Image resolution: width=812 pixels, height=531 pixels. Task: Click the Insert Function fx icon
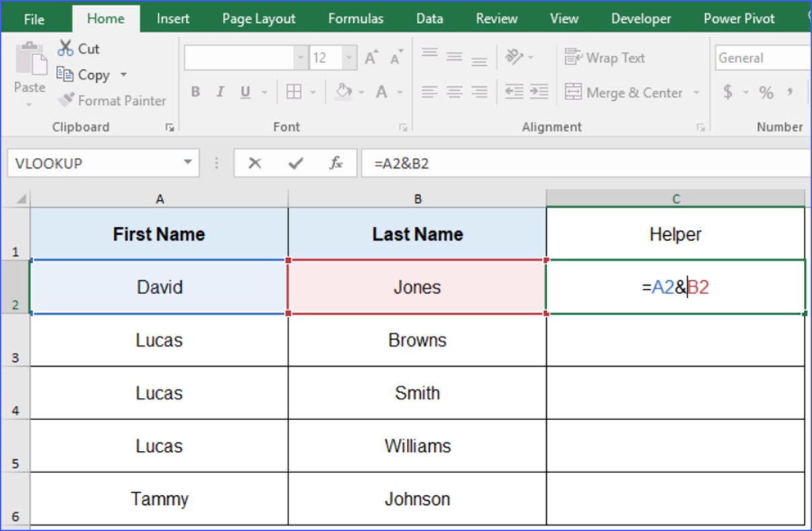tap(336, 163)
